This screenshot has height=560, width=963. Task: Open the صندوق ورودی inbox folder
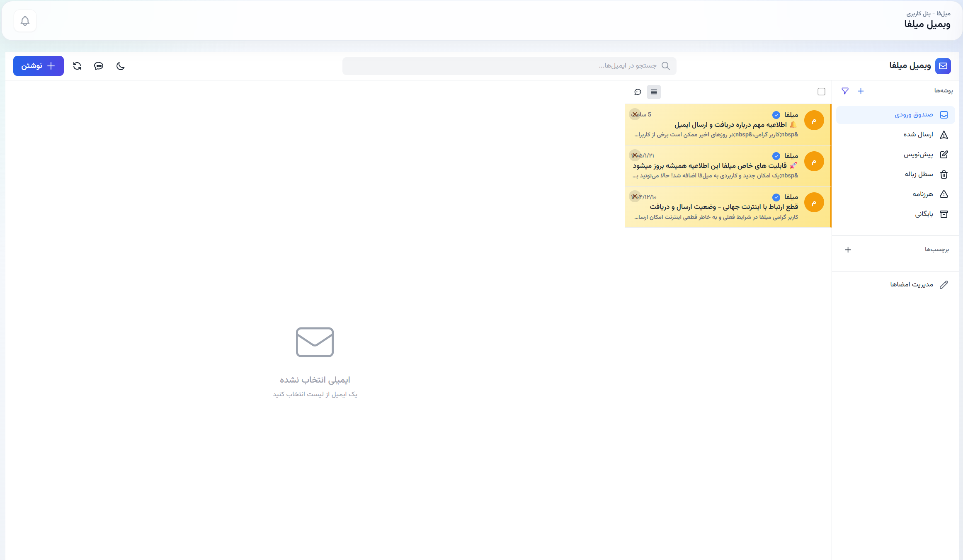coord(895,115)
